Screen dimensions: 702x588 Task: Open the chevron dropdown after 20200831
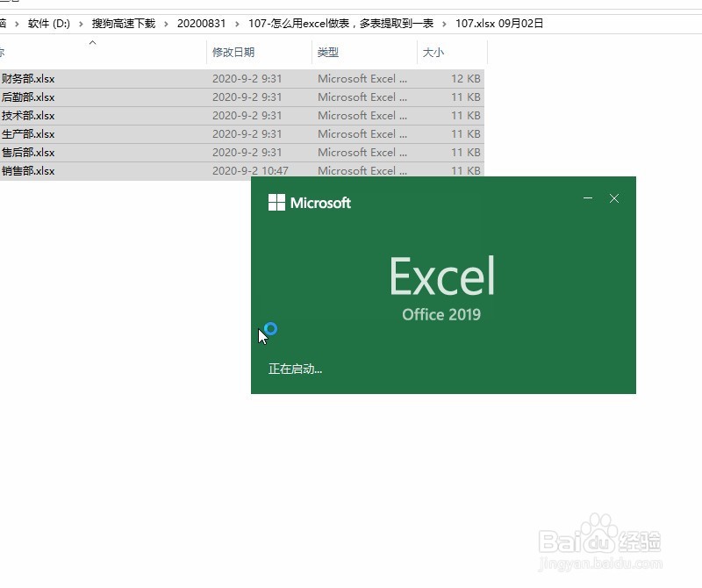point(235,24)
